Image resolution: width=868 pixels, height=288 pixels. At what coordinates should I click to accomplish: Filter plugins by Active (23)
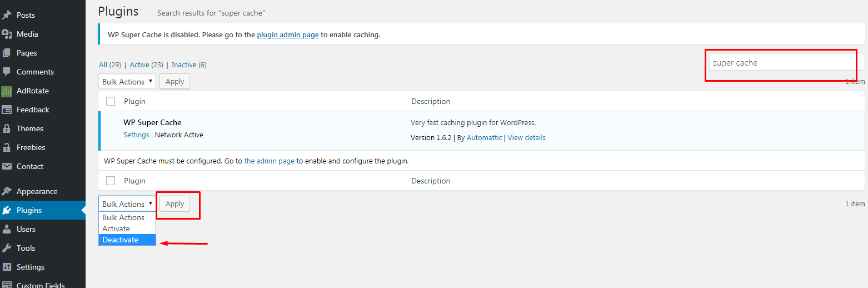click(147, 64)
